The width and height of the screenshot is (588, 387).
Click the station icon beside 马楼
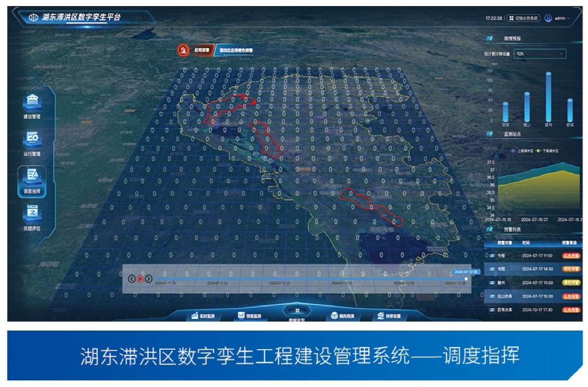[x=492, y=255]
